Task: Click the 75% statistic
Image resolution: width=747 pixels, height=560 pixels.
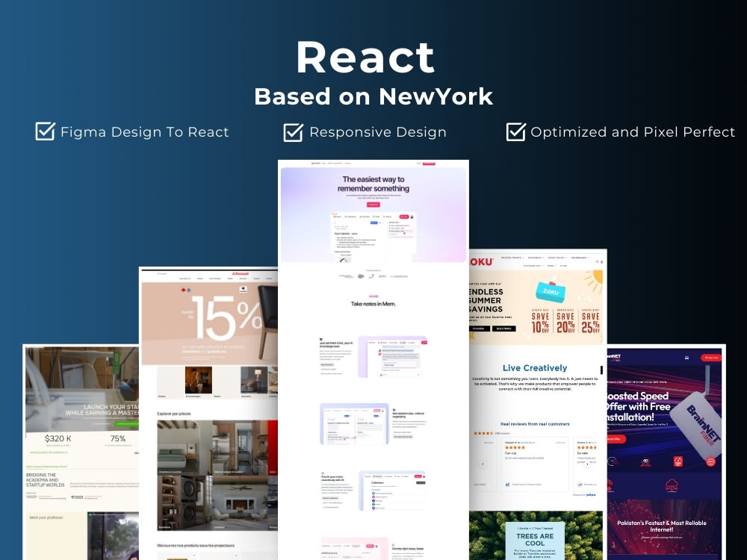Action: (118, 438)
